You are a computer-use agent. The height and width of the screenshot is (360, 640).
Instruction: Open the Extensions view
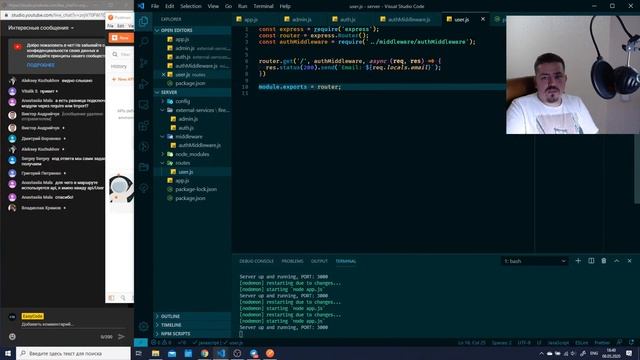[x=144, y=126]
